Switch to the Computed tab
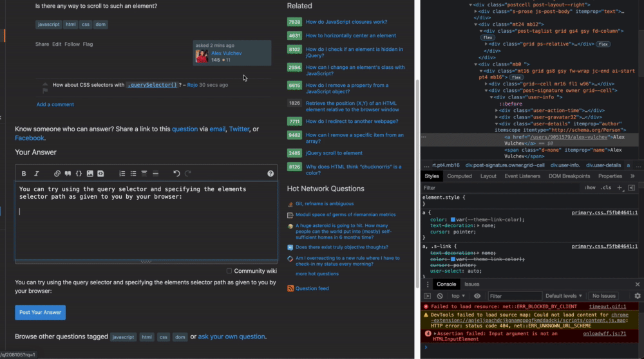 click(x=459, y=176)
